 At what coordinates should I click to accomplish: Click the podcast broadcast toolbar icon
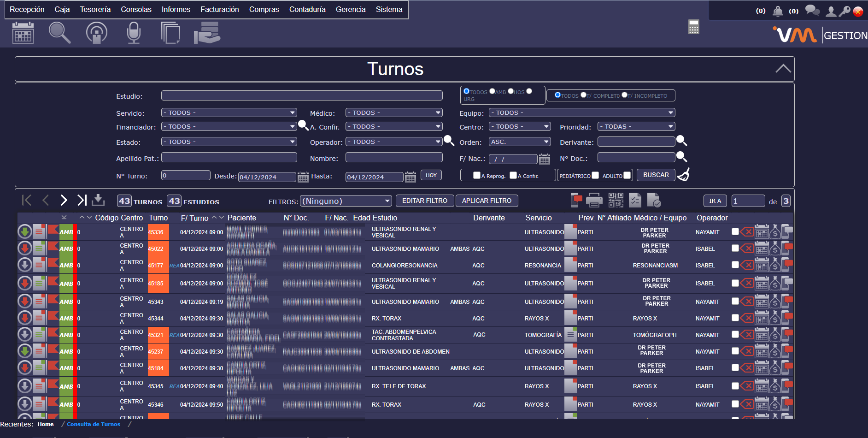pos(97,33)
